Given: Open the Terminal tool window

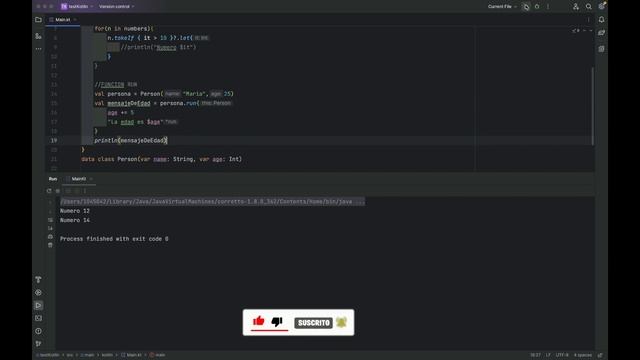Looking at the screenshot, I should [x=38, y=318].
